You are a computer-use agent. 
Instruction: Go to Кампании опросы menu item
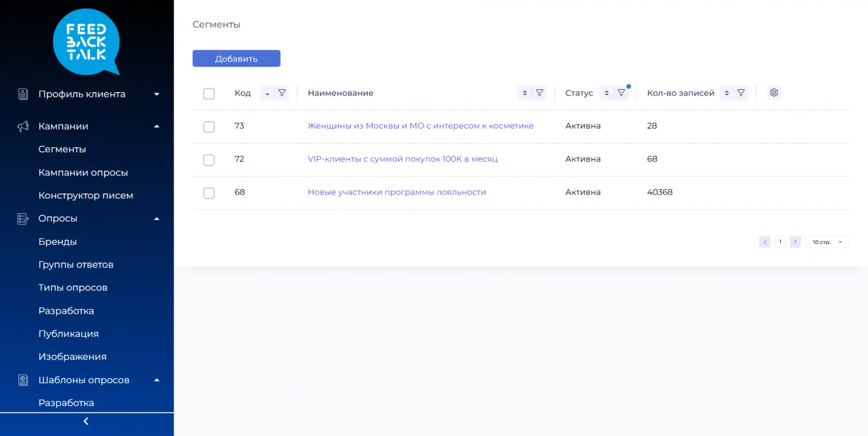pos(83,173)
